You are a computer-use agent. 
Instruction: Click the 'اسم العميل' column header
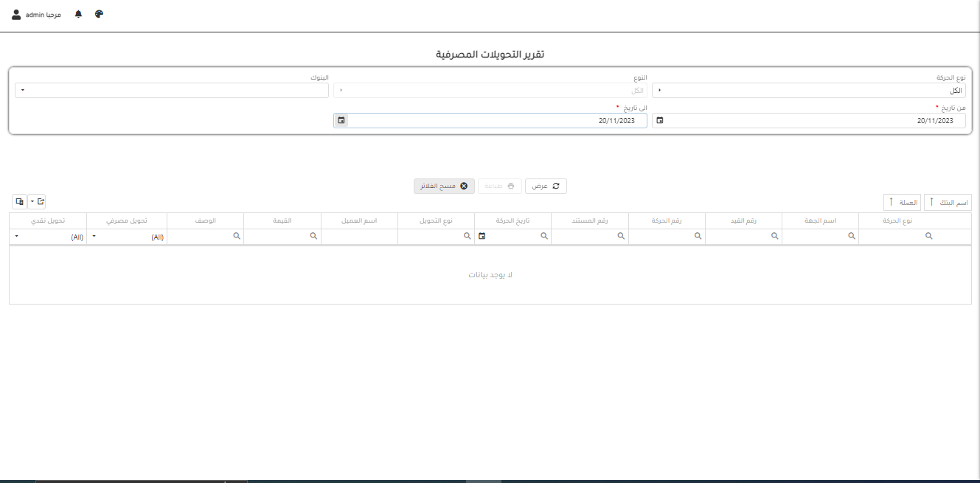[359, 220]
